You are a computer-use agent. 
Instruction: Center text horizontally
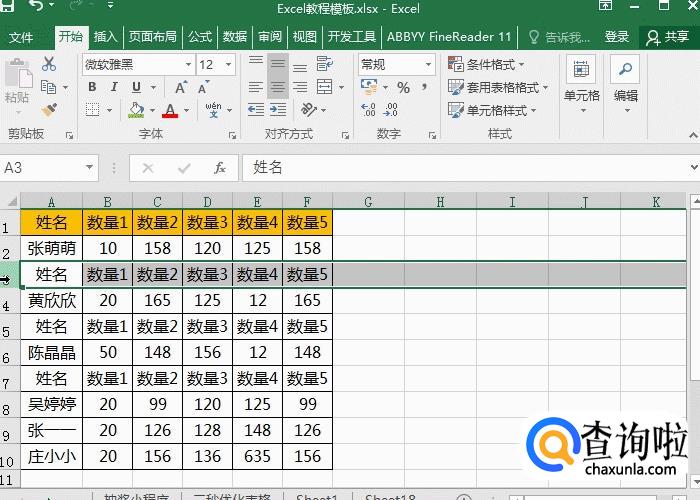pyautogui.click(x=278, y=87)
